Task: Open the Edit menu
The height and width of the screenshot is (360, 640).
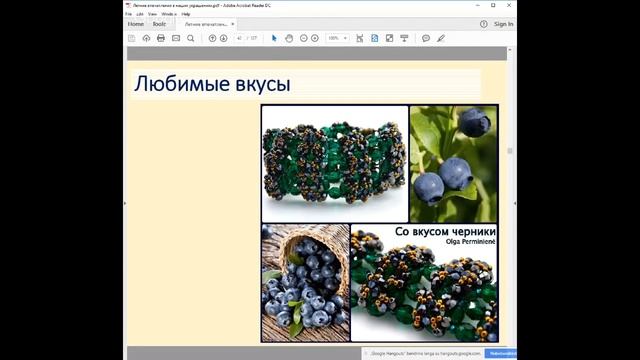Action: click(140, 14)
